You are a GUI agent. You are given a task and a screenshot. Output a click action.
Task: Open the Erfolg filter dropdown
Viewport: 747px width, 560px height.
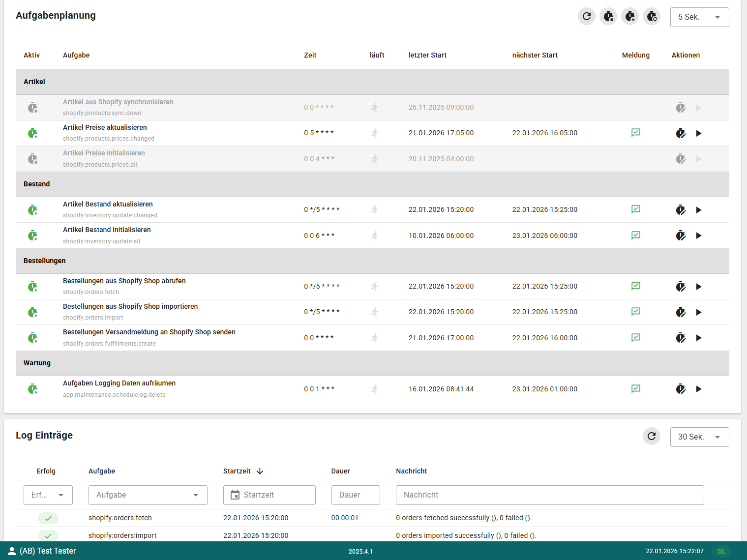[48, 495]
